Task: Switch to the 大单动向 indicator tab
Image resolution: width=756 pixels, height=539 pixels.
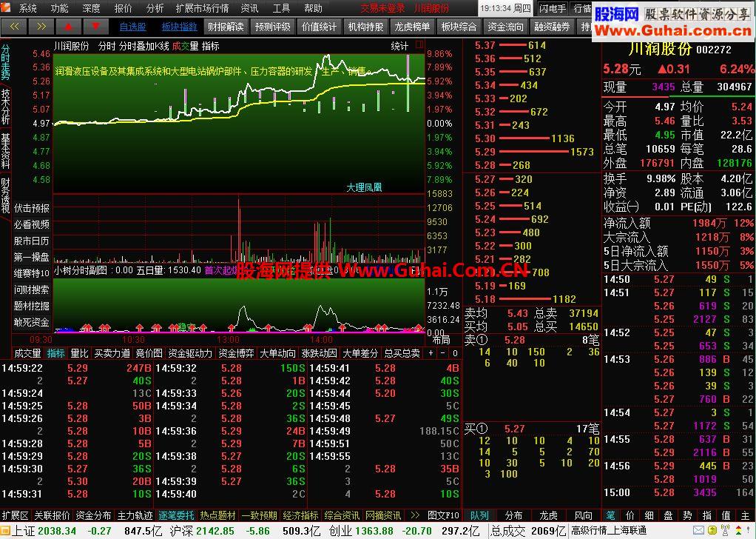Action: pos(277,354)
